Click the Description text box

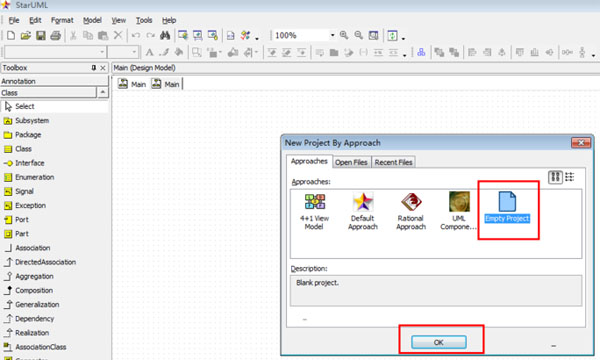[x=436, y=290]
